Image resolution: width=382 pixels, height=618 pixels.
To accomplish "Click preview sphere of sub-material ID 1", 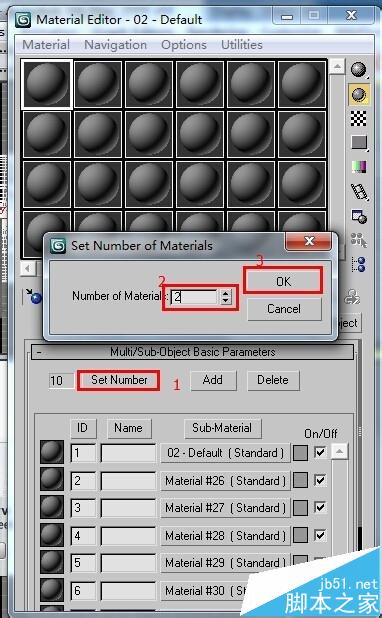I will tap(52, 452).
